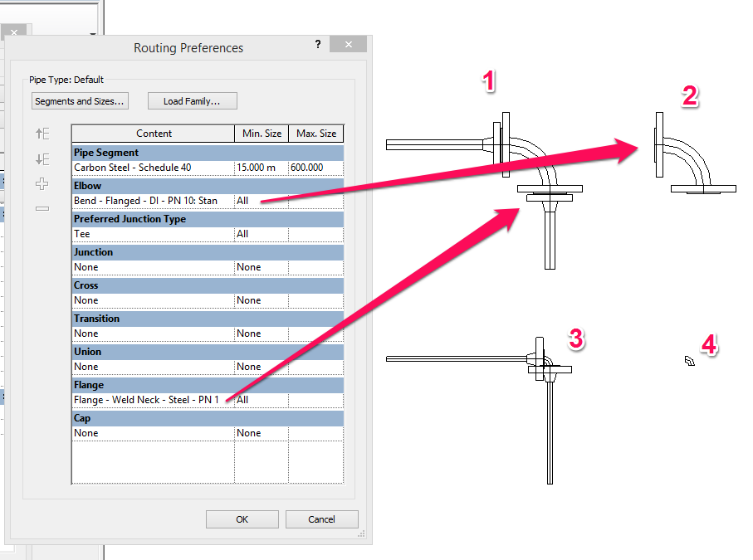Click the 15.000 m minimum size cell
This screenshot has width=753, height=560.
click(x=262, y=168)
